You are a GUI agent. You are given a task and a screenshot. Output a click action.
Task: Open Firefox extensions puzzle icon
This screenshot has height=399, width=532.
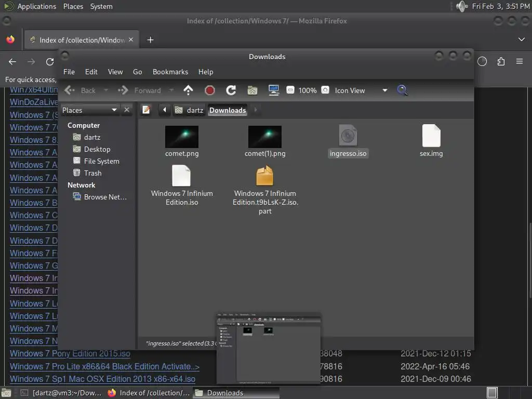501,61
